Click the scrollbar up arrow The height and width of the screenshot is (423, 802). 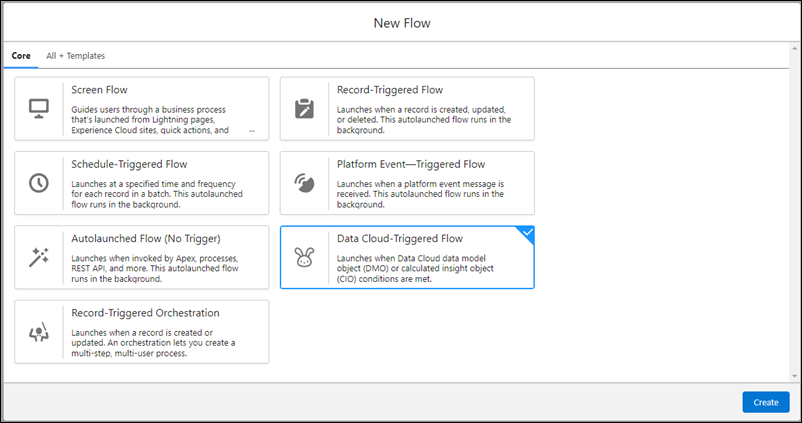[x=794, y=49]
